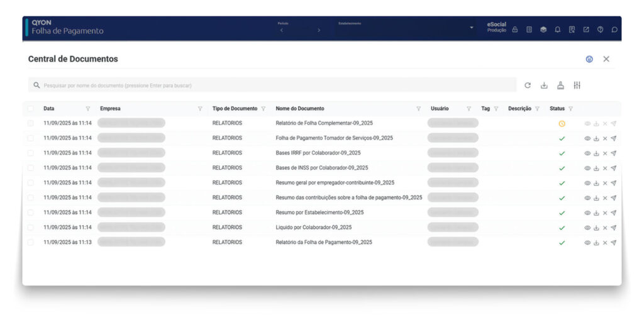The width and height of the screenshot is (644, 332).
Task: Click the refresh icon beside the search bar
Action: (x=528, y=86)
